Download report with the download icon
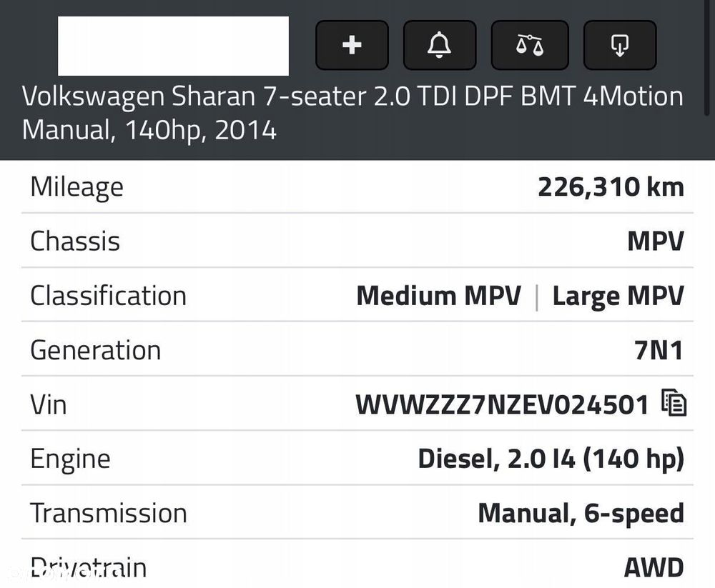Viewport: 715px width, 588px height. pos(620,45)
